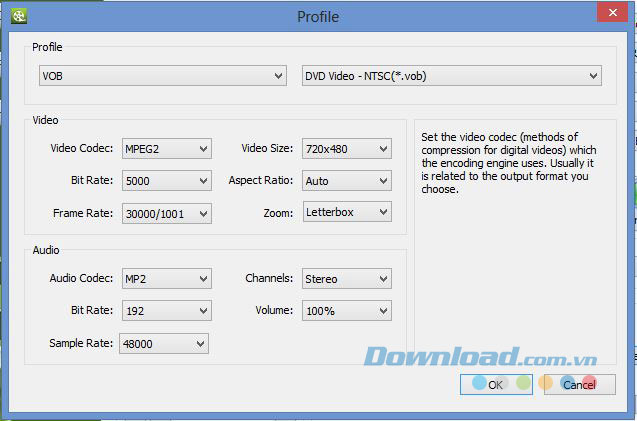Expand the DVD Video - NTSC(*.vob) dropdown
This screenshot has width=637, height=421.
coord(452,76)
